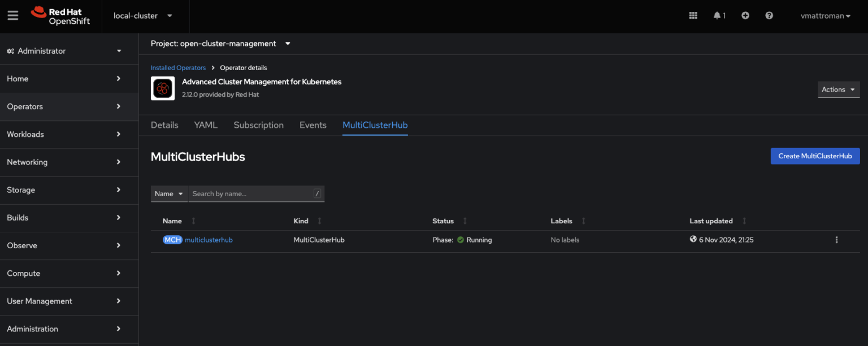Switch to the Subscription tab
This screenshot has width=868, height=346.
258,125
